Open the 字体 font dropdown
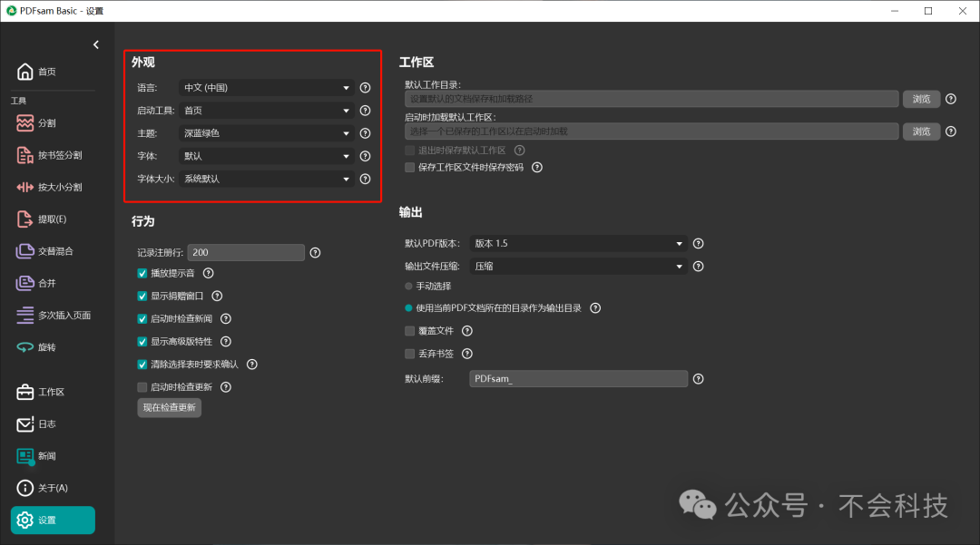This screenshot has height=545, width=980. 267,156
